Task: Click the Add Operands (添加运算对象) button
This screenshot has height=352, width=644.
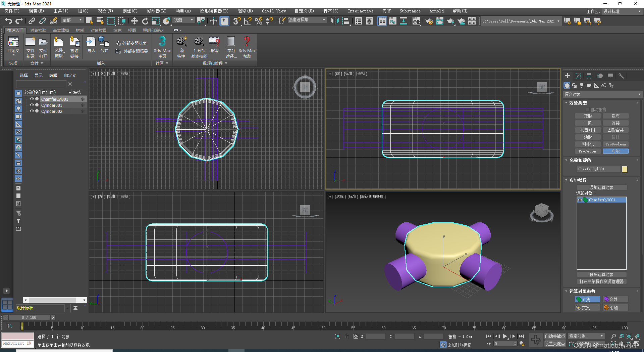Action: point(601,187)
